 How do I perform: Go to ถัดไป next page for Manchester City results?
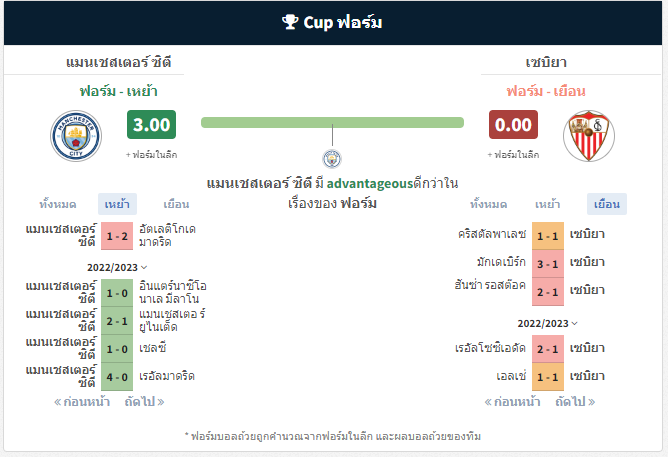coord(144,402)
